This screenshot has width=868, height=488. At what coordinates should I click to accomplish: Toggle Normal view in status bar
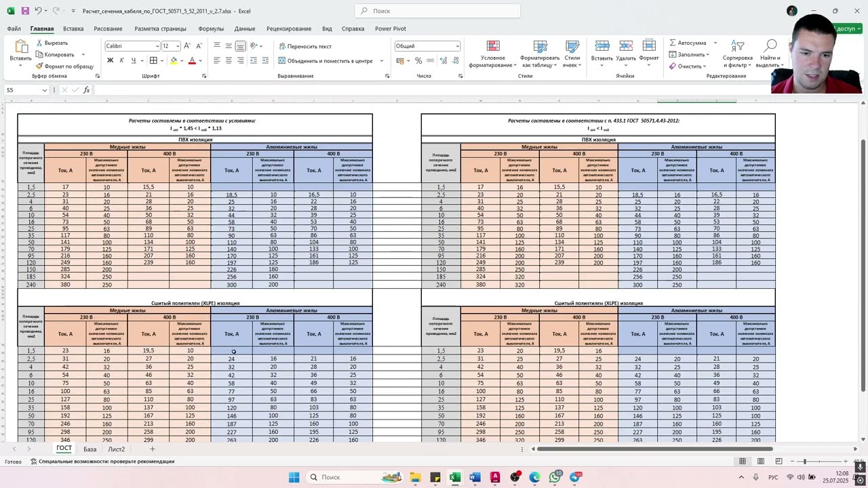pyautogui.click(x=743, y=462)
